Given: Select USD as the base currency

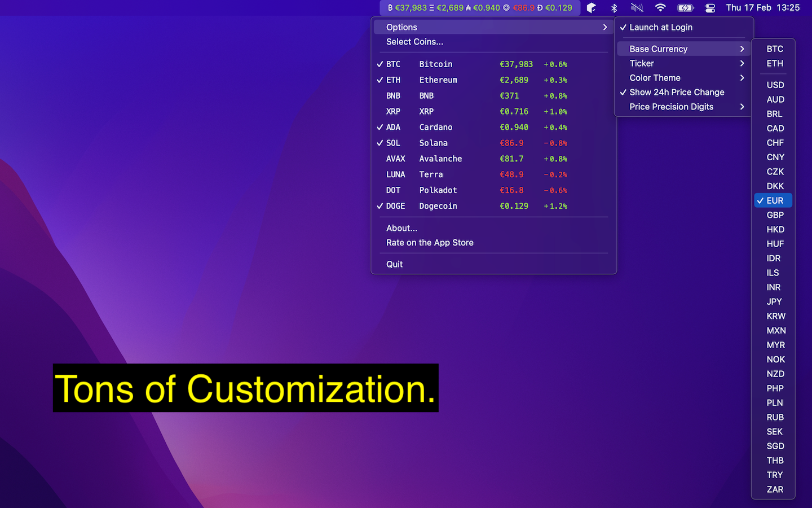Looking at the screenshot, I should point(775,85).
